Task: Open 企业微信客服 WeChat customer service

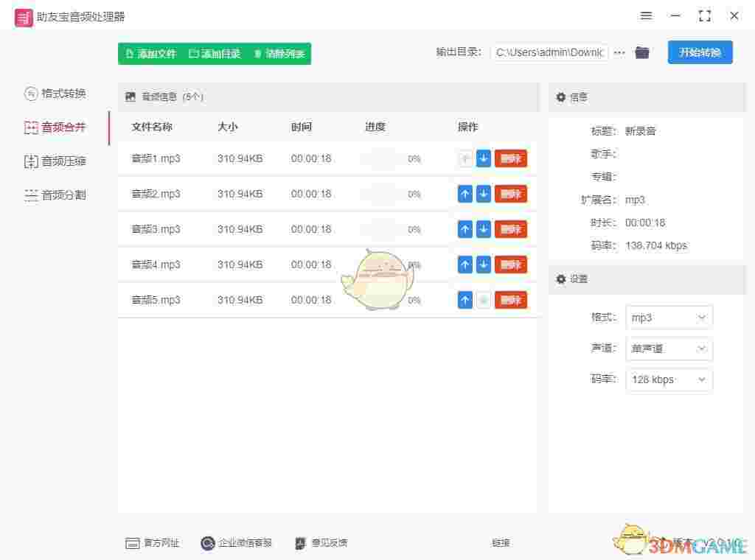Action: [x=207, y=543]
